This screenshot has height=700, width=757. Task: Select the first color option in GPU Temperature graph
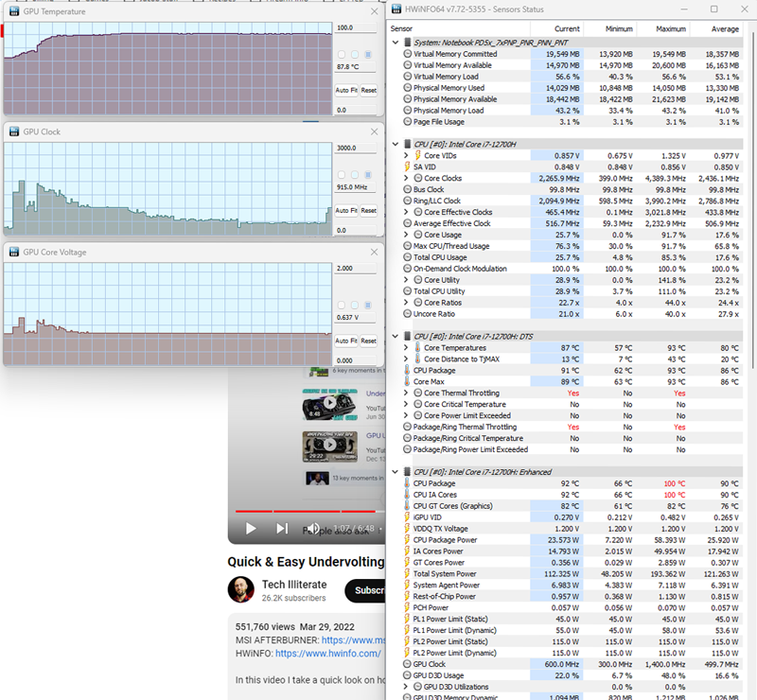342,55
